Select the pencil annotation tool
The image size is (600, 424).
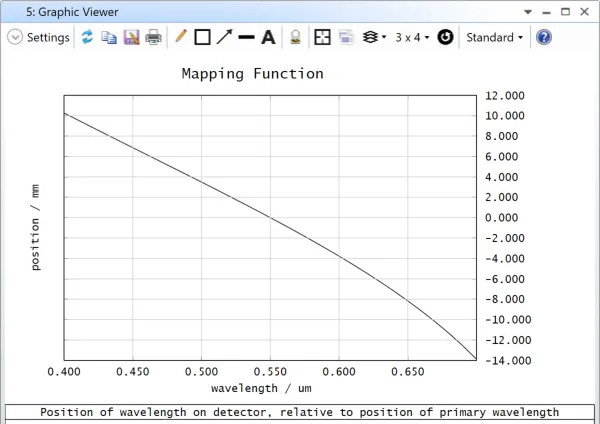pos(181,37)
